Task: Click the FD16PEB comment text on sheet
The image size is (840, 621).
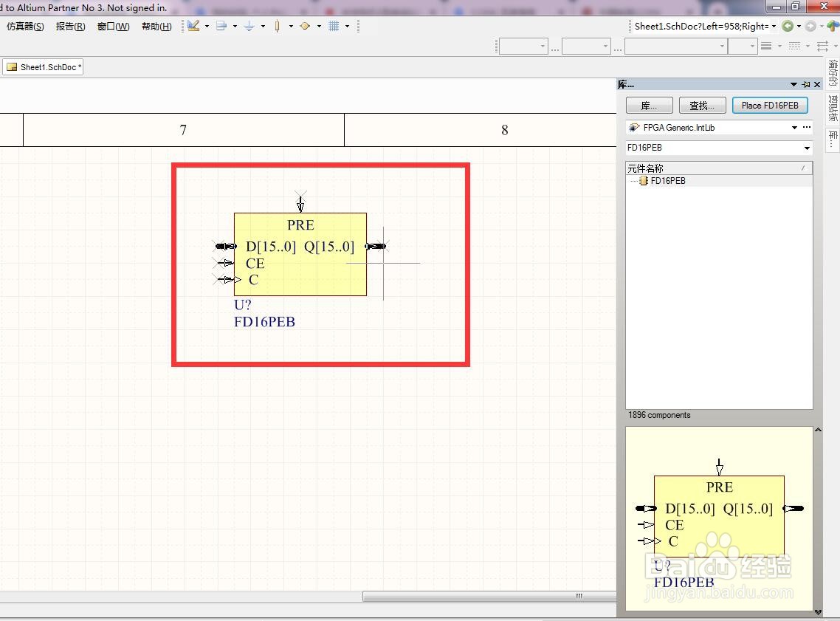Action: [x=265, y=321]
